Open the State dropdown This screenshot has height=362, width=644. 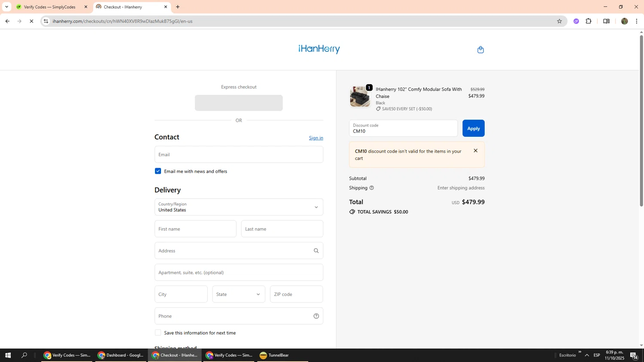click(x=239, y=294)
